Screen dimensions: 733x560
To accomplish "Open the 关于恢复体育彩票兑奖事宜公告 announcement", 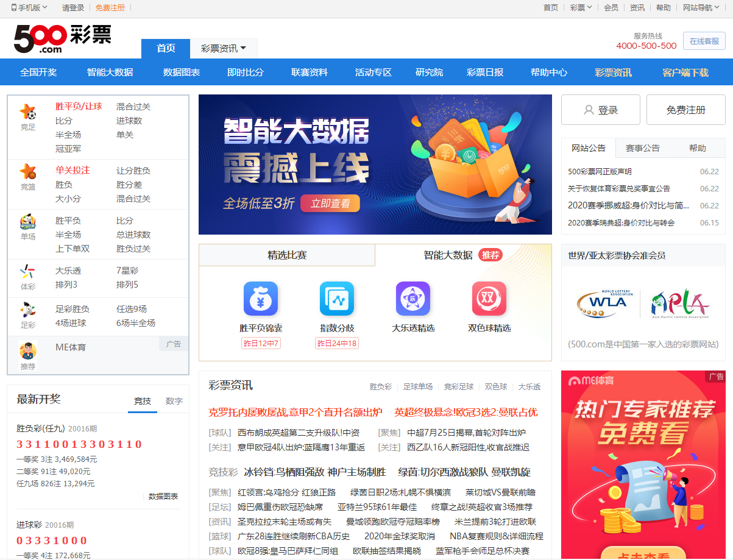I will 619,189.
